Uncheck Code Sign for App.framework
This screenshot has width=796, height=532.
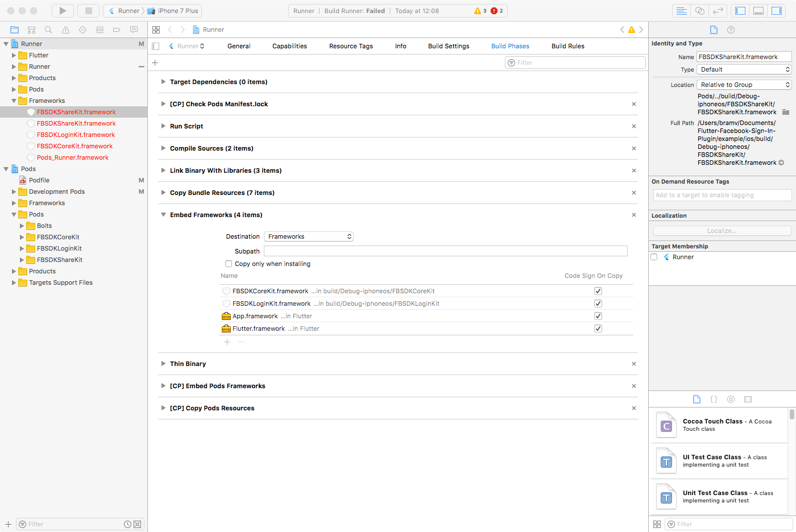pos(598,316)
